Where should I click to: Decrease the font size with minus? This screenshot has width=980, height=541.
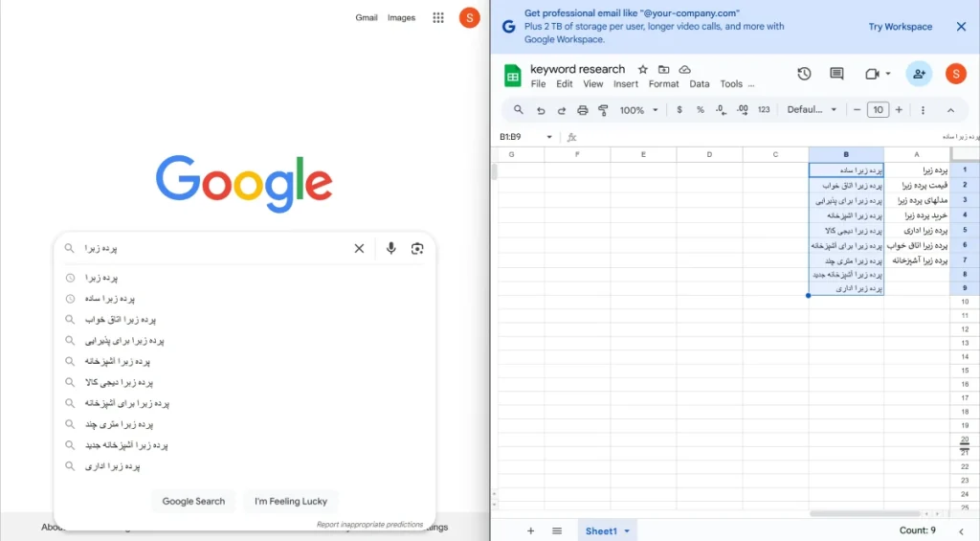(857, 110)
